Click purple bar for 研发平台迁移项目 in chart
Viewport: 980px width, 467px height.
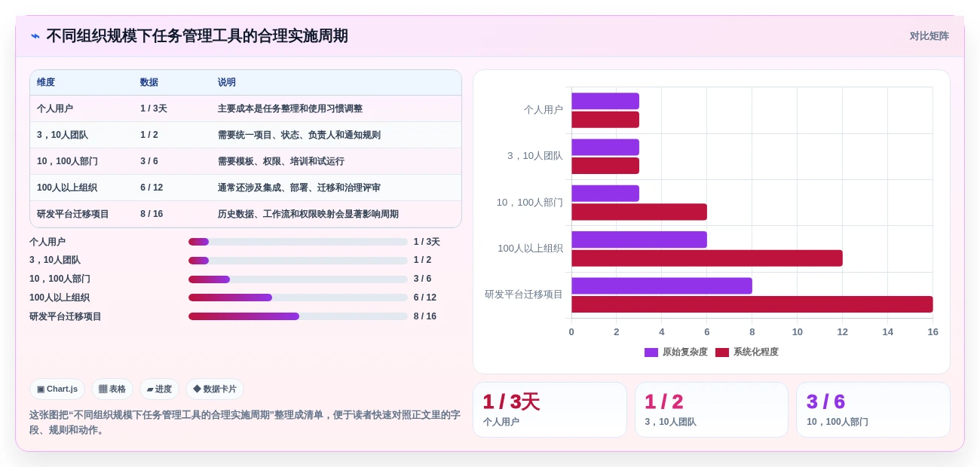[662, 285]
